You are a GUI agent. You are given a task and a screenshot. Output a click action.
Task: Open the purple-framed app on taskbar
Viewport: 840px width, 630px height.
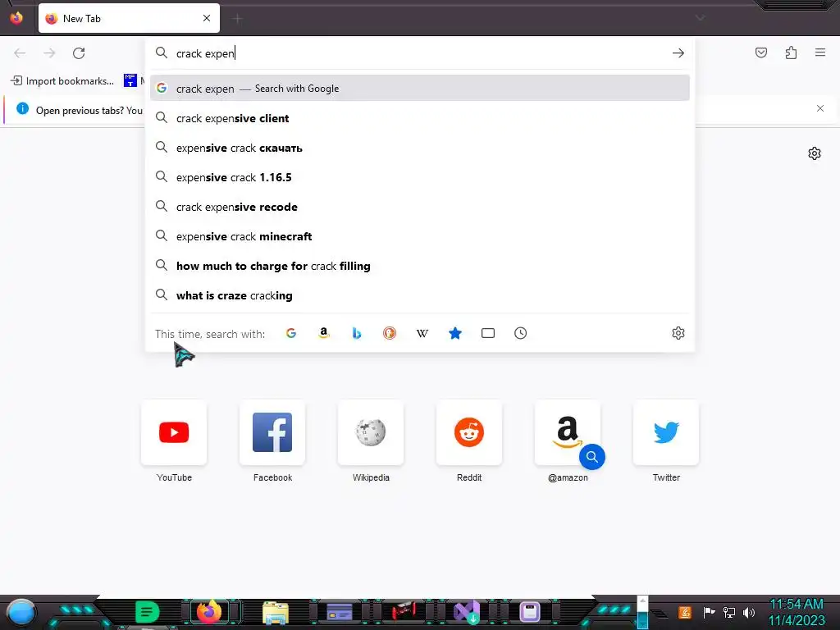coord(530,612)
